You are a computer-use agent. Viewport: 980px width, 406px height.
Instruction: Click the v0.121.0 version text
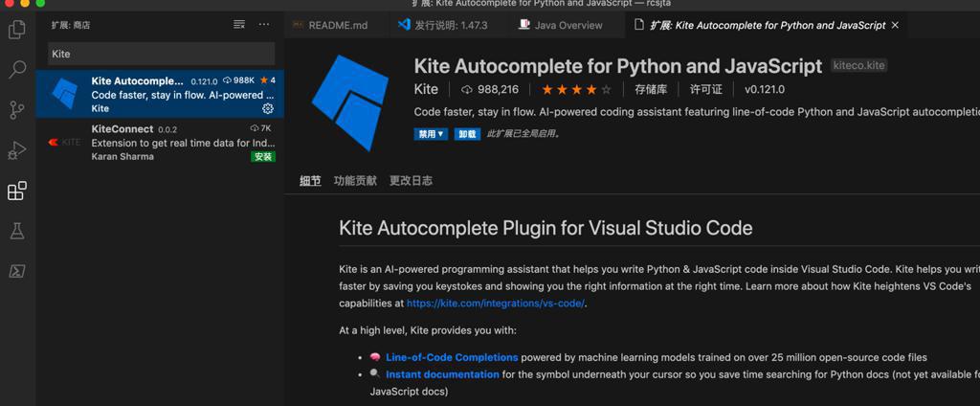click(765, 89)
